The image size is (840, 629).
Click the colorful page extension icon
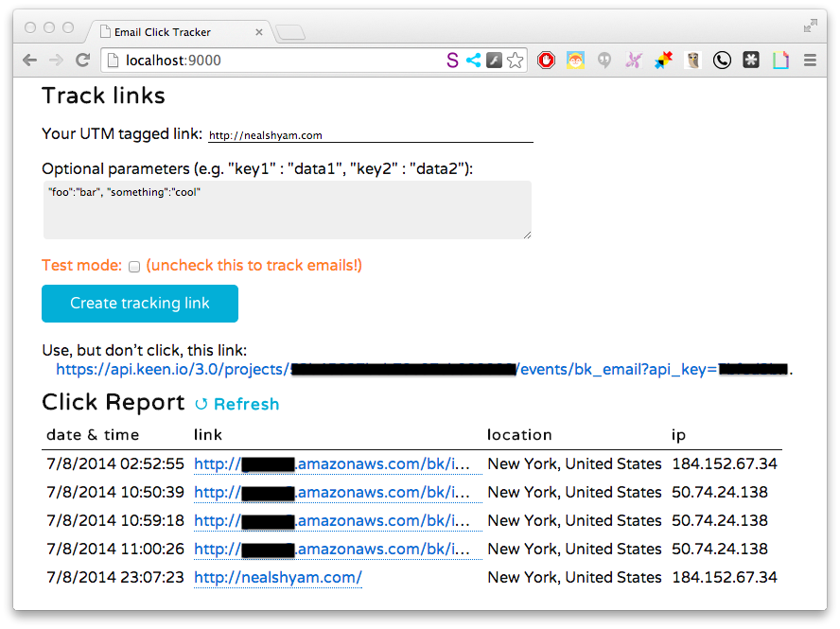pos(780,60)
